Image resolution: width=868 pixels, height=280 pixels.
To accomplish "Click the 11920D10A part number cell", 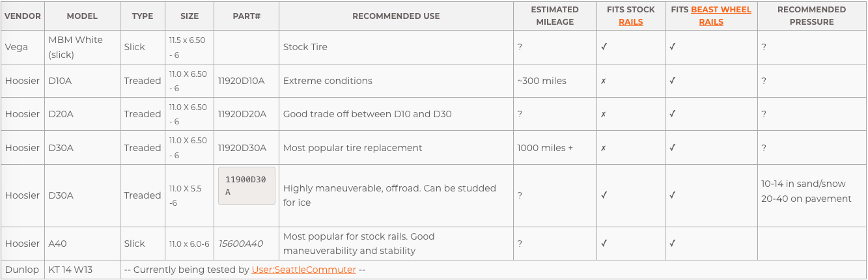I will tap(246, 81).
